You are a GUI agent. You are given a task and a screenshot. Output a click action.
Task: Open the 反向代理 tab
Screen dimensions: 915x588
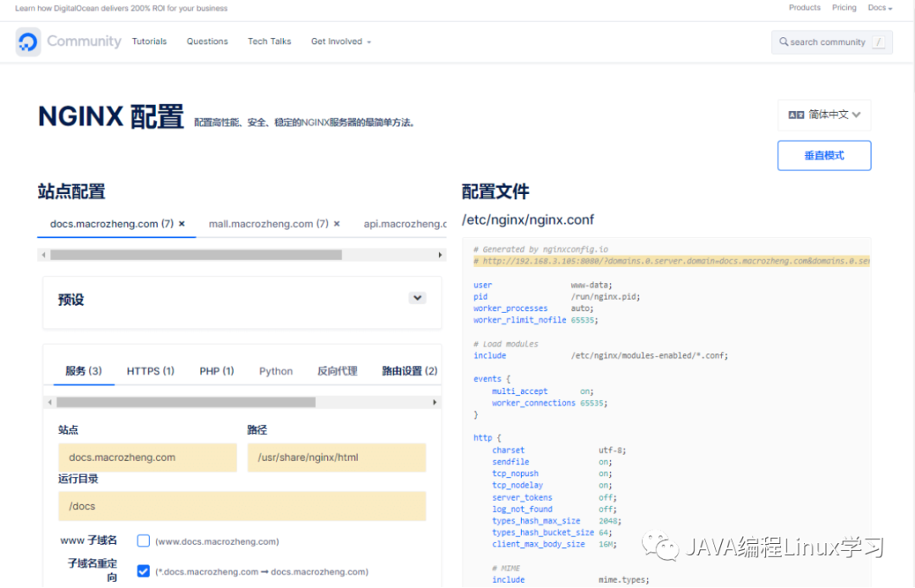click(x=337, y=371)
